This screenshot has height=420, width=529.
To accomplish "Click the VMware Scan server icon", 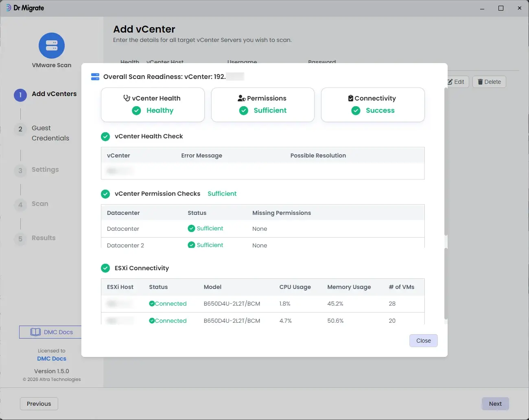I will [x=52, y=46].
